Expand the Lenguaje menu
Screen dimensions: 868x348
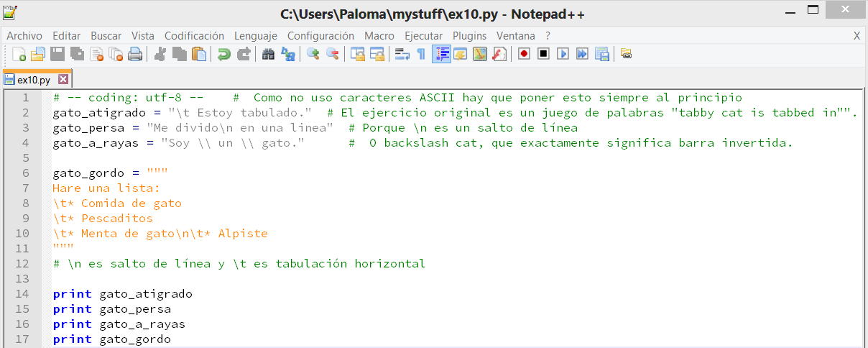(256, 35)
